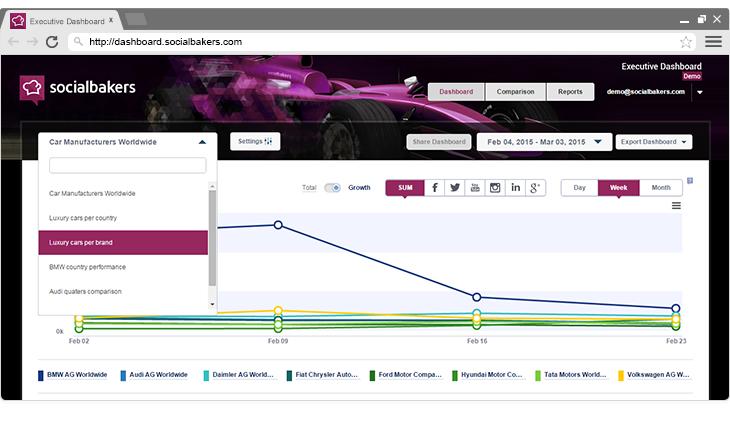Screen dimensions: 730x422
Task: Click BMW data point at Feb 09
Action: [278, 225]
